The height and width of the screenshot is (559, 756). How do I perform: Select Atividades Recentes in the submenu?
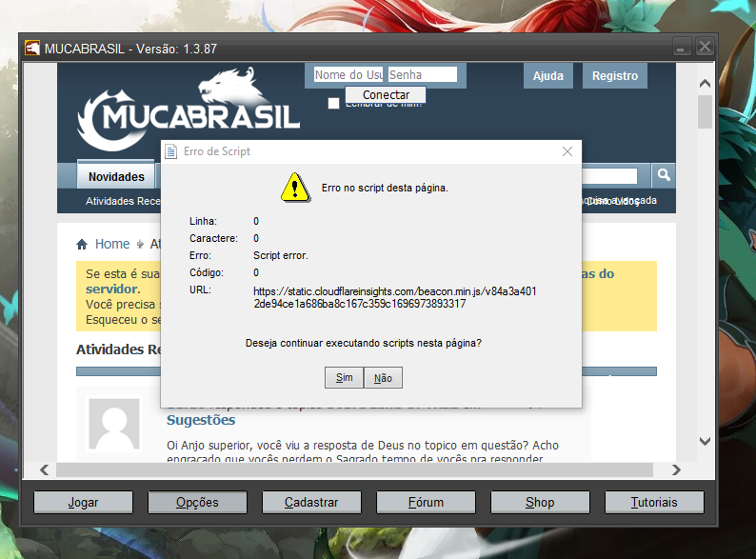coord(122,202)
